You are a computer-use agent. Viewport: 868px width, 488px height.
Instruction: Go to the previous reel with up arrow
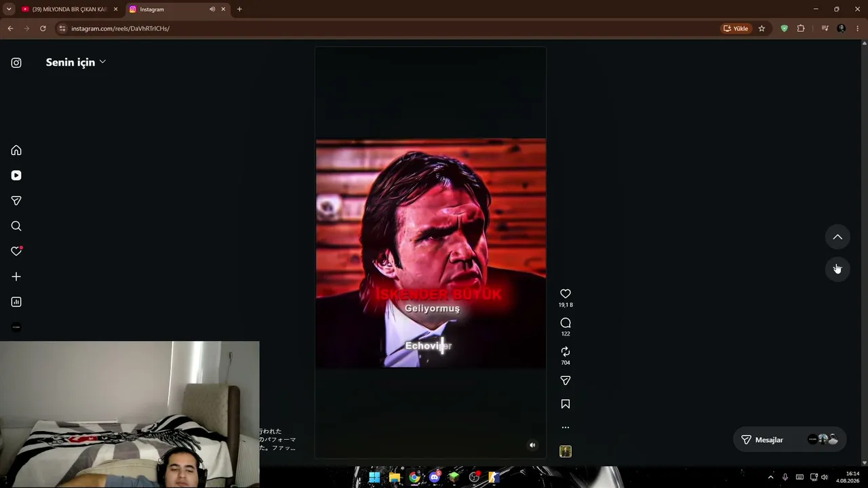(x=837, y=237)
